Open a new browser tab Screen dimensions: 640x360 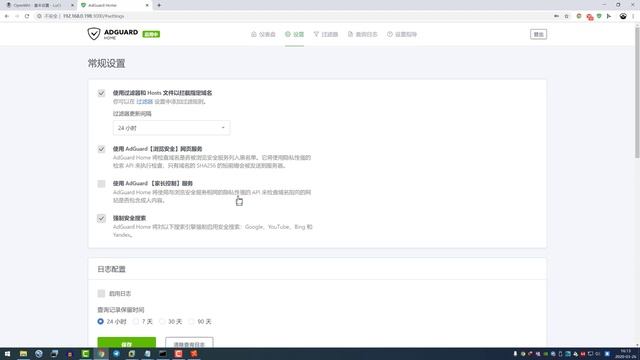click(159, 5)
